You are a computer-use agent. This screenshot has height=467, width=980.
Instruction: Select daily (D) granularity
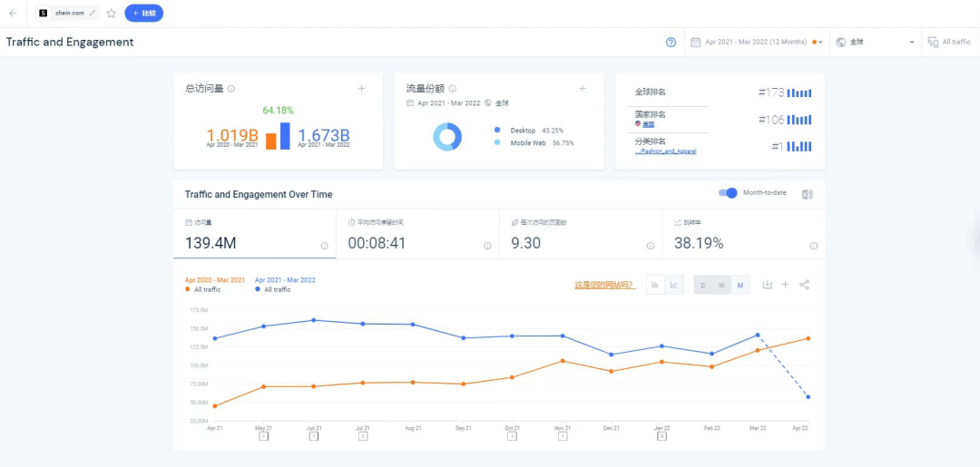(703, 285)
